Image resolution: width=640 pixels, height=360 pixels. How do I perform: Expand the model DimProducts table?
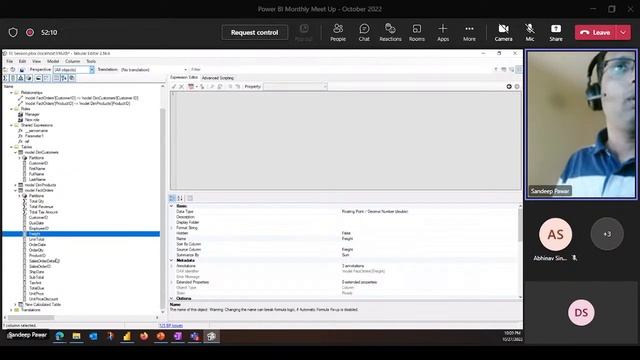coord(16,185)
